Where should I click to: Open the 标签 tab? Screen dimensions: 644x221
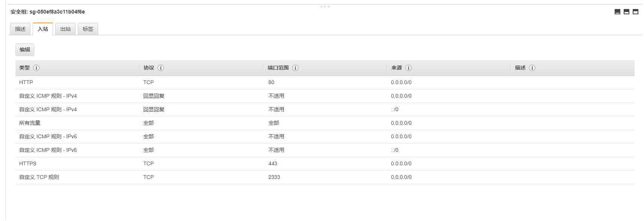point(88,29)
